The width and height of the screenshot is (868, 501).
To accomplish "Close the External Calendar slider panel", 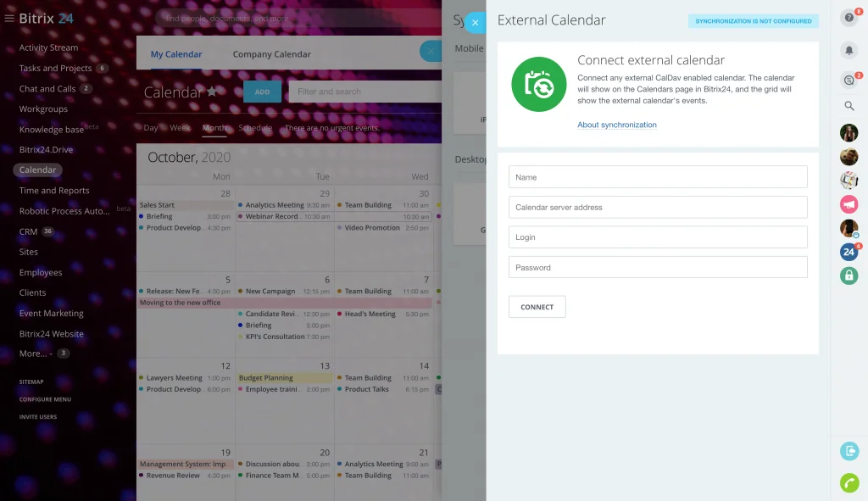I will (475, 23).
